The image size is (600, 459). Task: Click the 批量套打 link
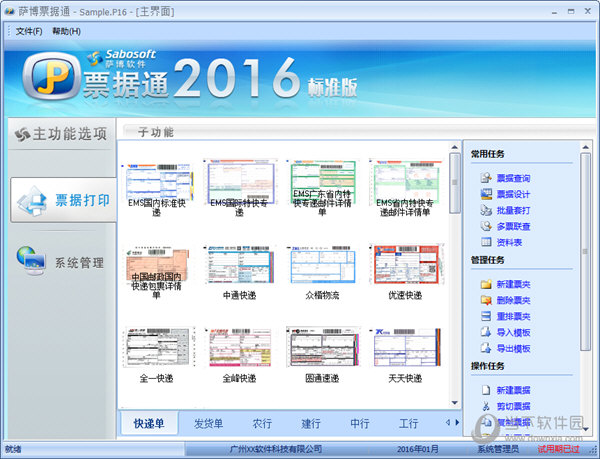pos(513,210)
